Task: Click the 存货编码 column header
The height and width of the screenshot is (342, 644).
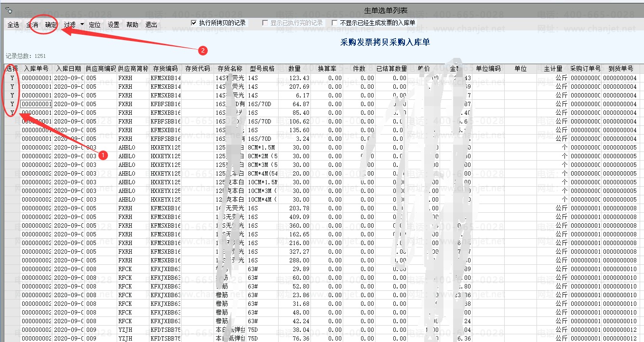Action: 165,69
